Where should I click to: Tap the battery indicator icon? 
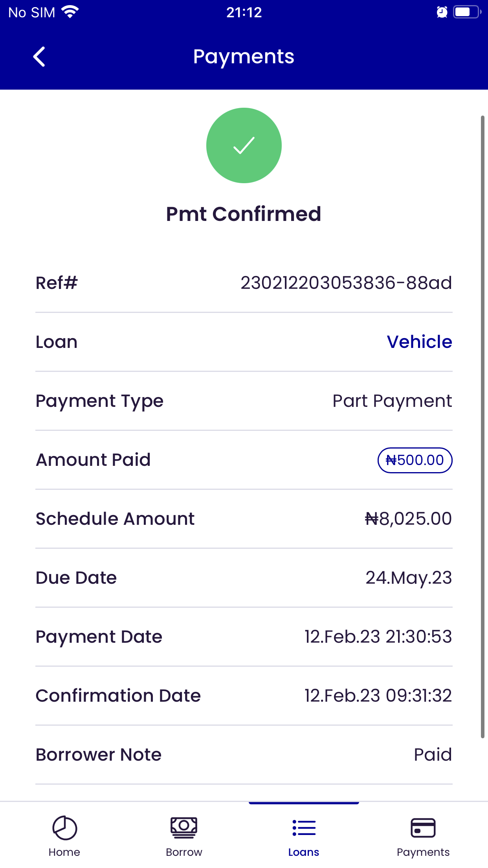[467, 12]
